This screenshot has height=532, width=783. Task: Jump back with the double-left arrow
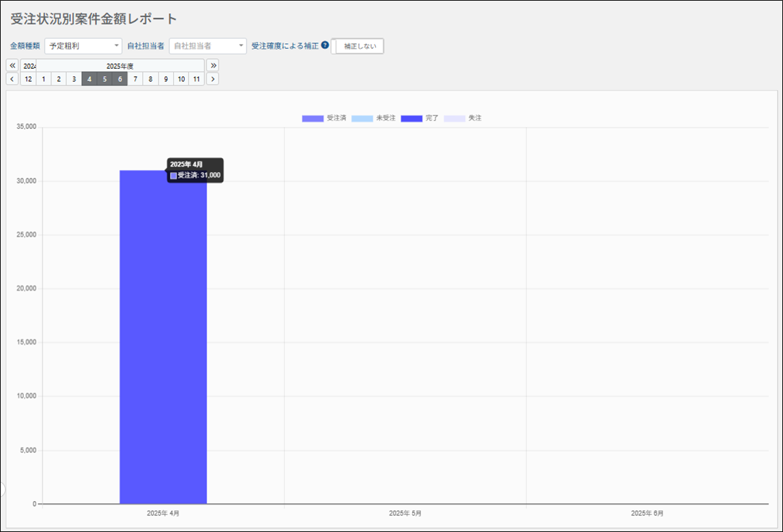pyautogui.click(x=12, y=66)
